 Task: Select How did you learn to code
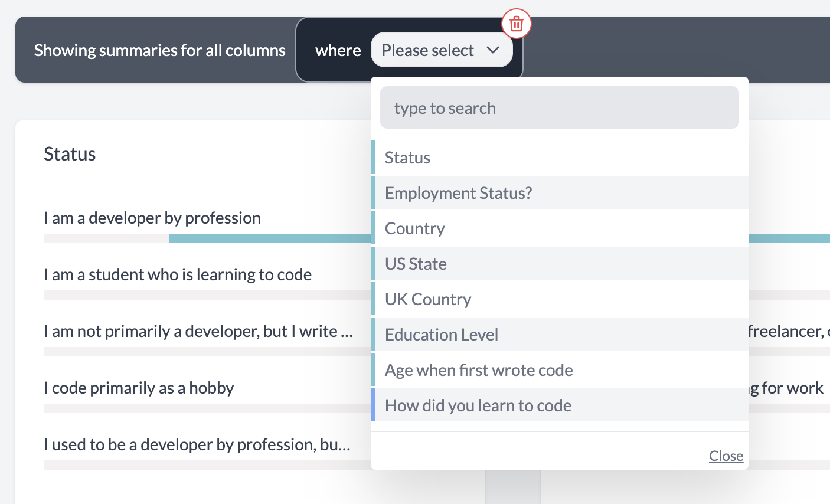pyautogui.click(x=478, y=405)
